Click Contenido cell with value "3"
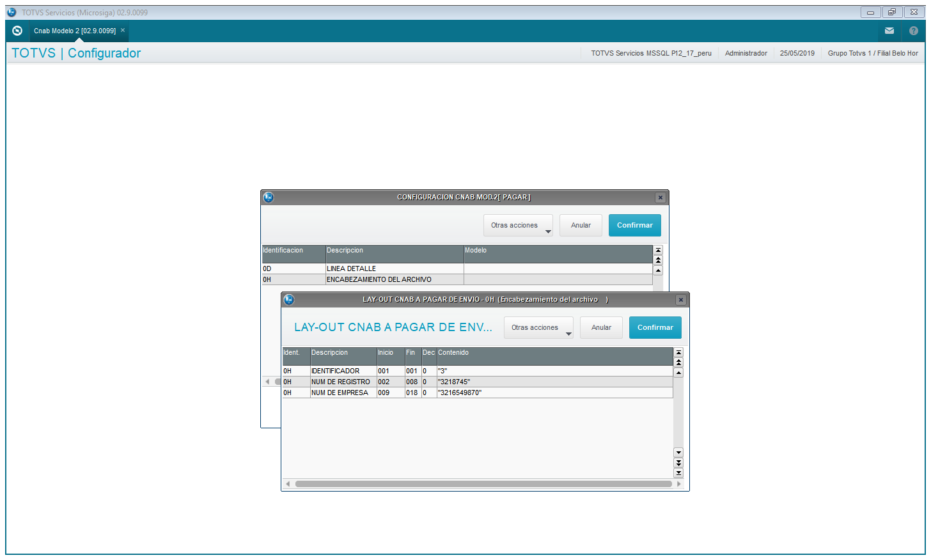 (x=555, y=371)
